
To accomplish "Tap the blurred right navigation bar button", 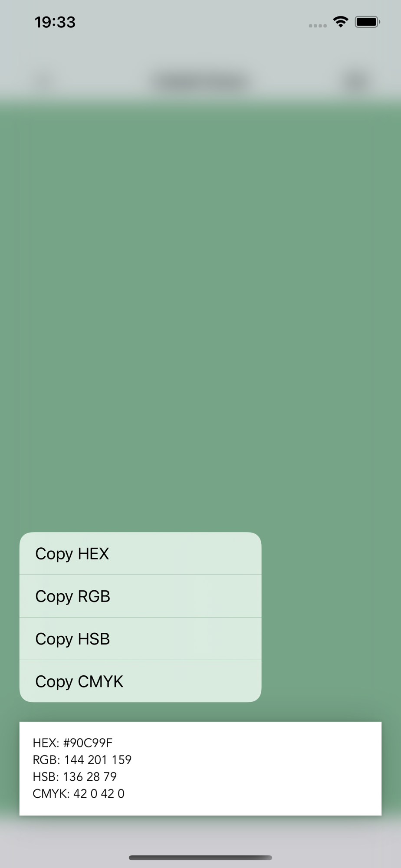I will pyautogui.click(x=357, y=81).
